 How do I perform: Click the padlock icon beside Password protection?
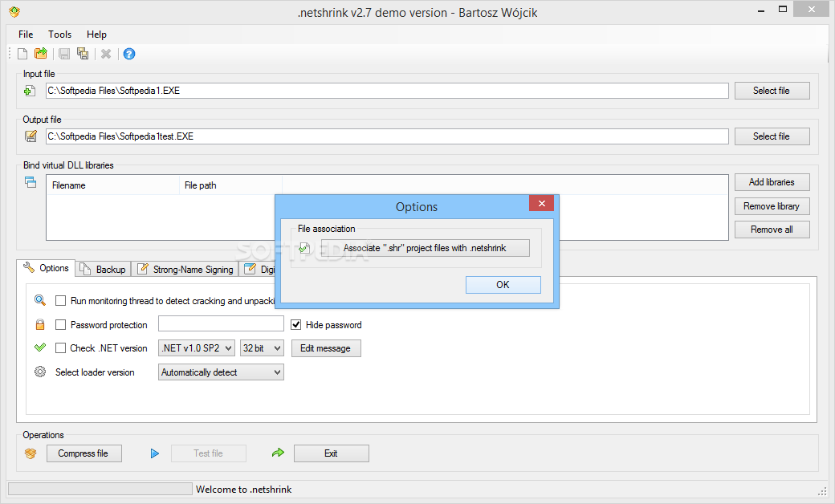(40, 325)
